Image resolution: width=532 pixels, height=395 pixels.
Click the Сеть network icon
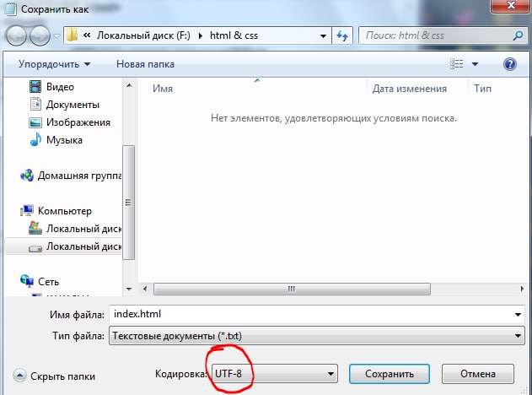[x=27, y=281]
